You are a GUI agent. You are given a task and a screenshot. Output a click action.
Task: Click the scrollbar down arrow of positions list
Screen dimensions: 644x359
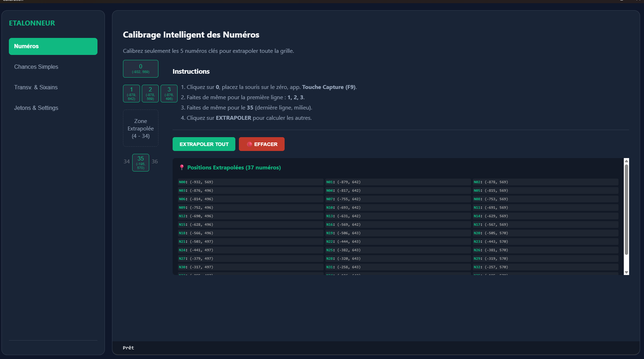pos(626,272)
